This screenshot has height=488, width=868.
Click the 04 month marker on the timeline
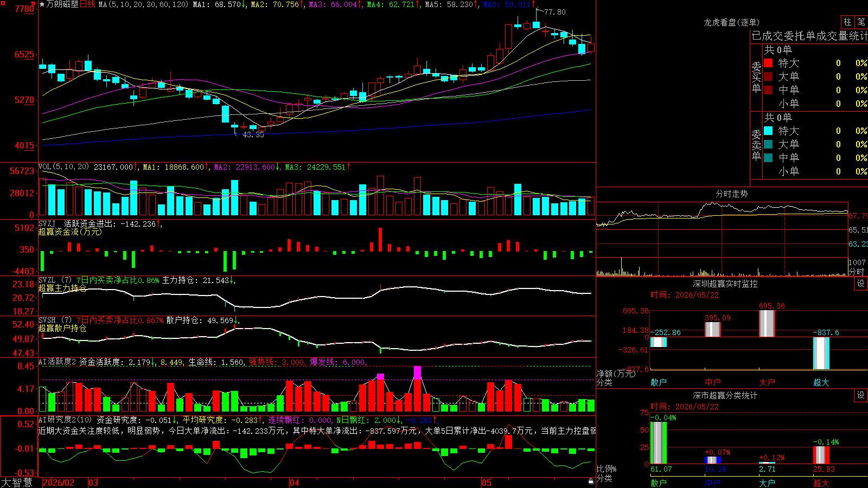pyautogui.click(x=294, y=483)
